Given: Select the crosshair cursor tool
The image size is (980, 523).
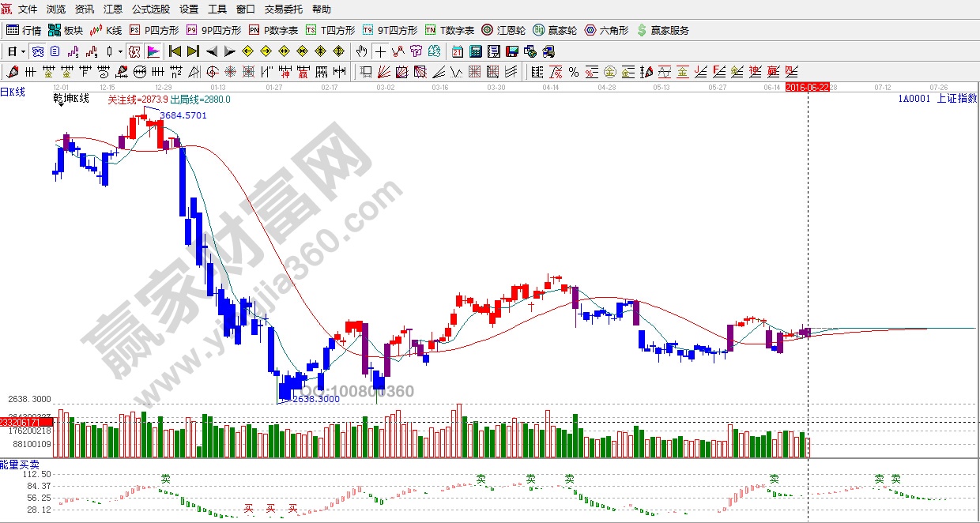Looking at the screenshot, I should click(x=380, y=51).
